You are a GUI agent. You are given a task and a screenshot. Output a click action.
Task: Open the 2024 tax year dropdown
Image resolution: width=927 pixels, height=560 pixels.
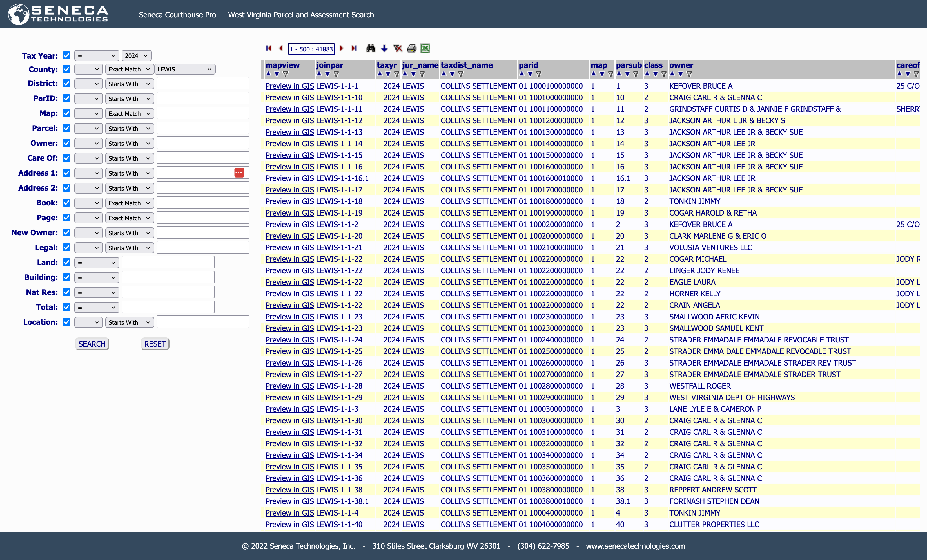pos(136,55)
